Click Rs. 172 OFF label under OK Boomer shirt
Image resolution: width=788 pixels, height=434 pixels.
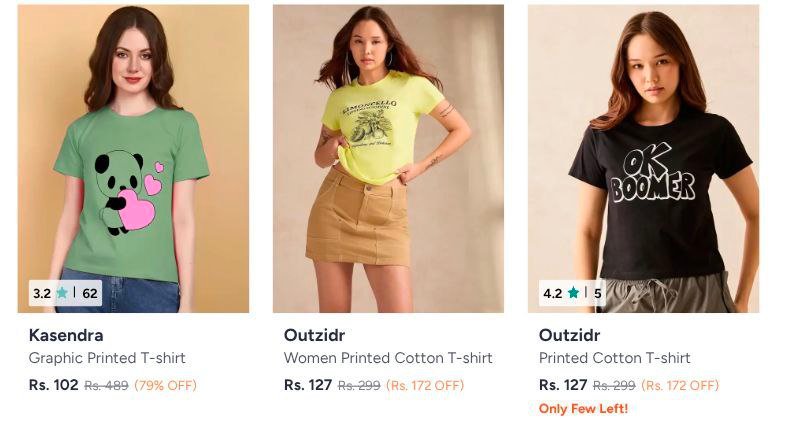click(x=680, y=385)
